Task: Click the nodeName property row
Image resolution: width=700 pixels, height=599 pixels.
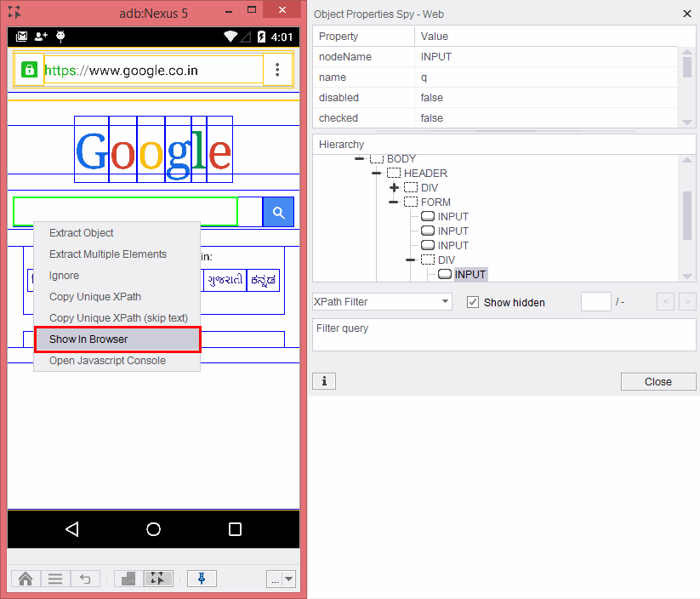Action: (x=497, y=57)
